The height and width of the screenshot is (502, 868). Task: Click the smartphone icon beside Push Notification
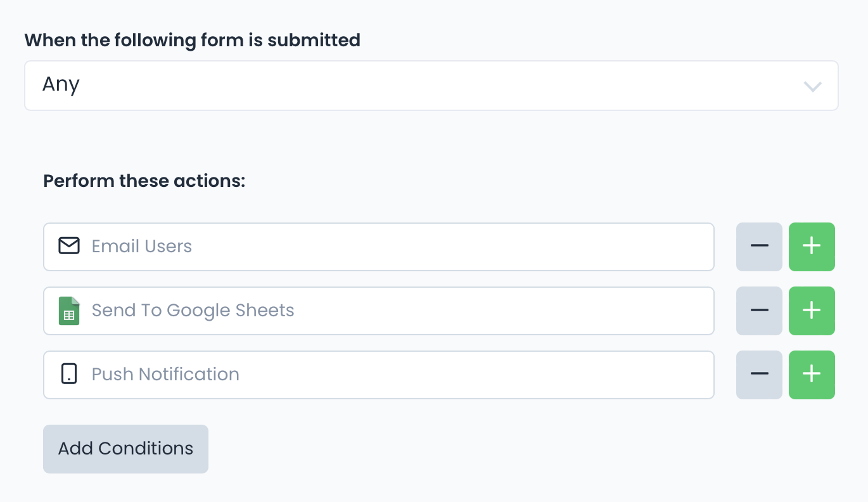[69, 375]
